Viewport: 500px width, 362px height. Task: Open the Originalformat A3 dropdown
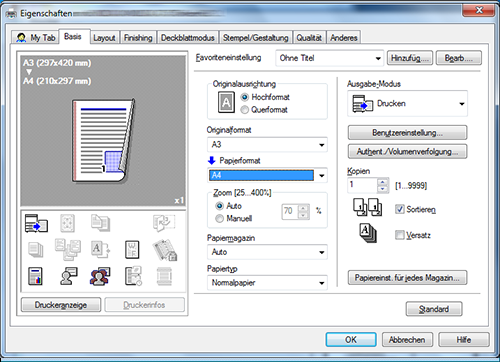267,145
